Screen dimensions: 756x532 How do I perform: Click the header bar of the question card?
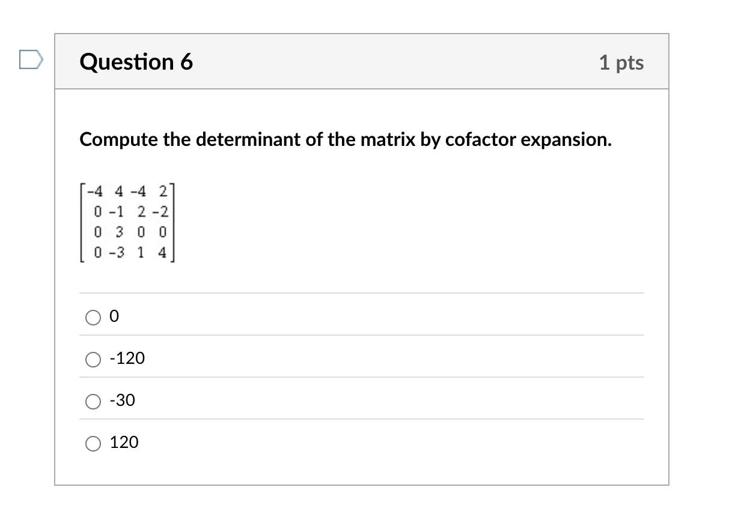362,61
